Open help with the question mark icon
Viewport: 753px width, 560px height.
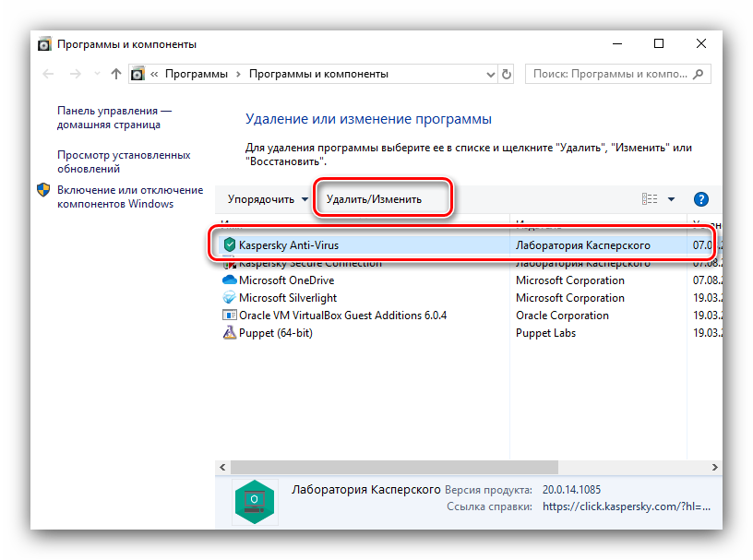click(701, 199)
